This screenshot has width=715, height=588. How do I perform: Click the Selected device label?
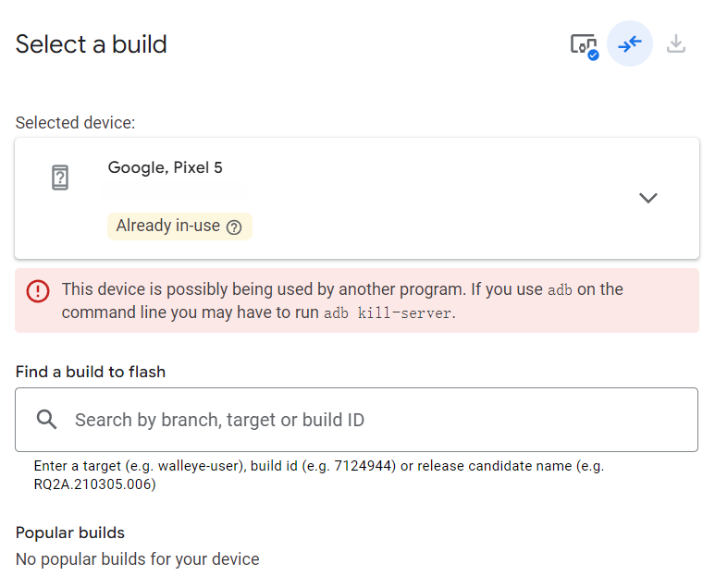point(76,122)
